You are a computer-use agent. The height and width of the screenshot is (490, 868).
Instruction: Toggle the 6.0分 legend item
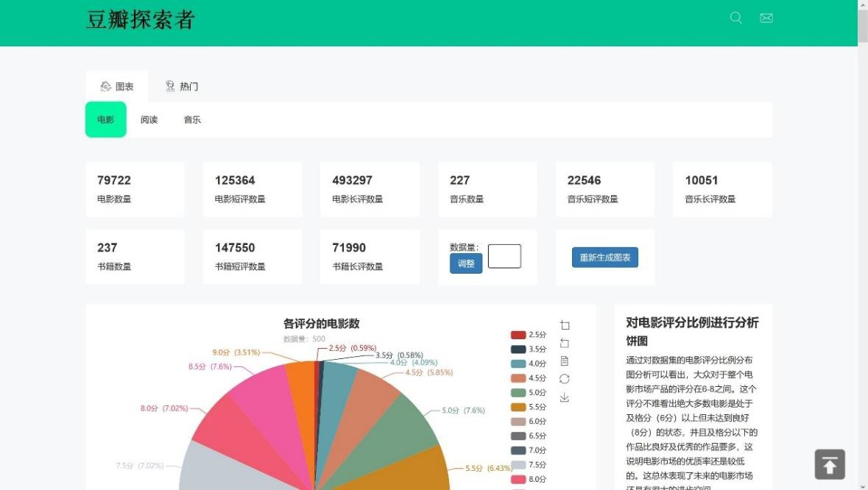coord(529,422)
